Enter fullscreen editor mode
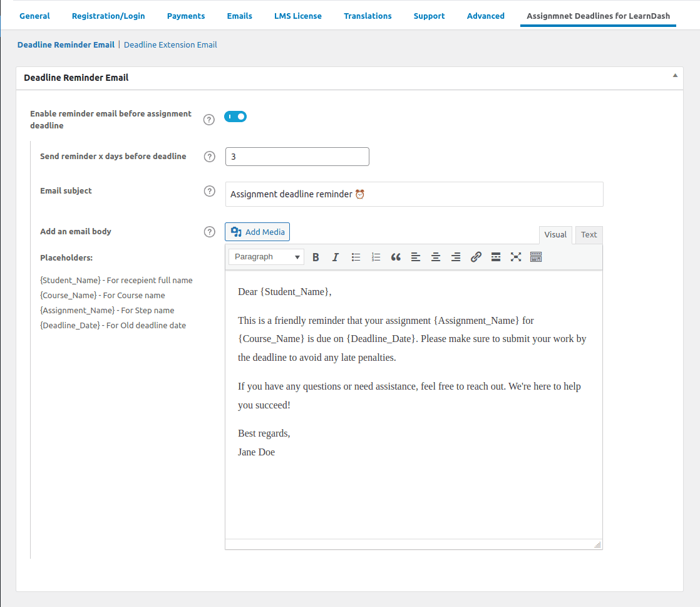700x607 pixels. coord(516,257)
